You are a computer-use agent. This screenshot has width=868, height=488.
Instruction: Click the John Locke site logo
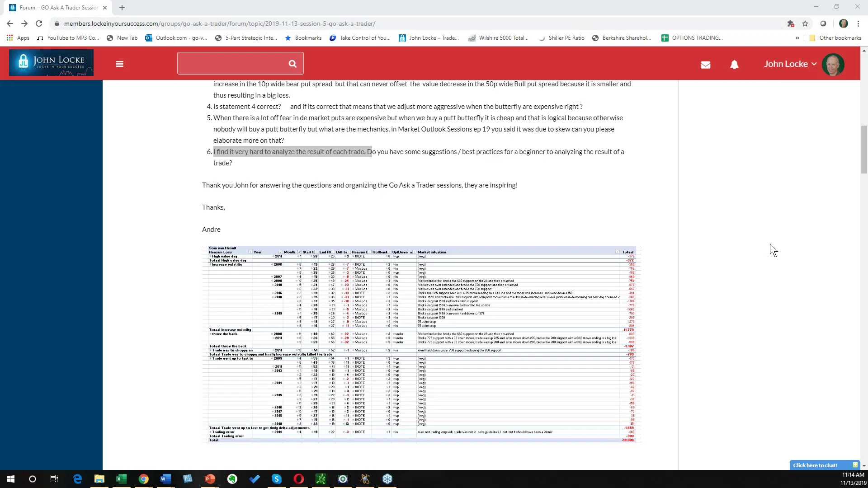coord(51,63)
